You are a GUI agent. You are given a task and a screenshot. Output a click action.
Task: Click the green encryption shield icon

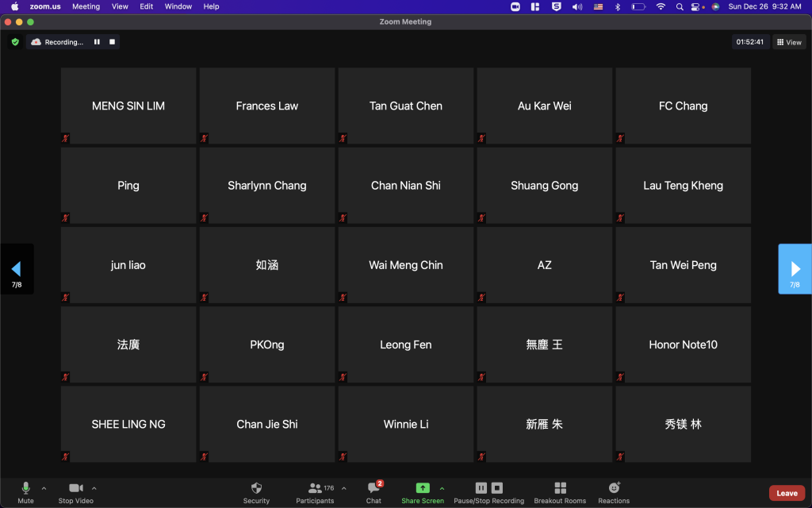(15, 42)
